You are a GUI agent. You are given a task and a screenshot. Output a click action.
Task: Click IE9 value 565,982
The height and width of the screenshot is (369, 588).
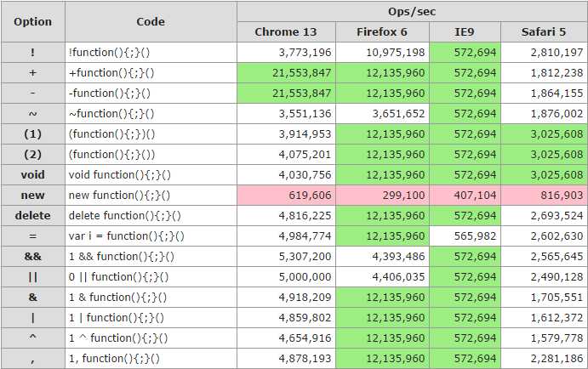pos(465,236)
